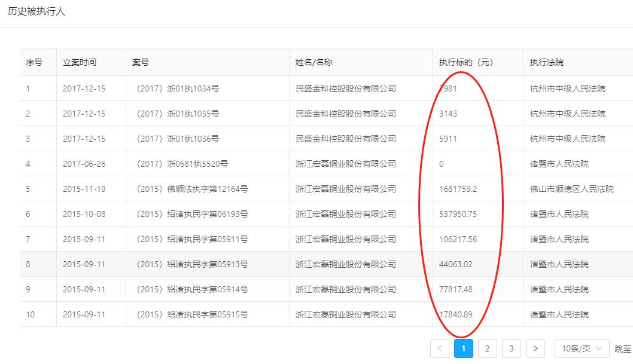633x364 pixels.
Task: Go to page 3 of results
Action: coord(512,348)
